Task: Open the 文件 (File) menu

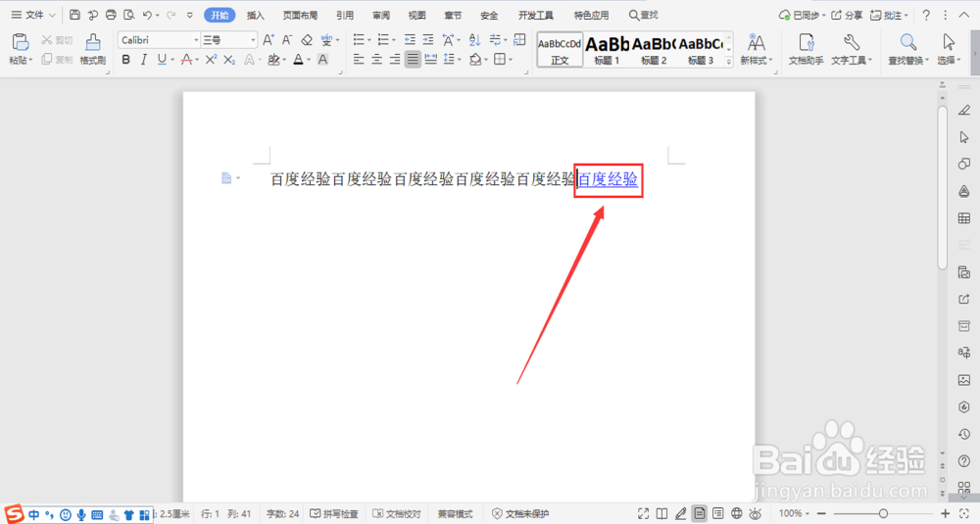Action: pos(33,15)
